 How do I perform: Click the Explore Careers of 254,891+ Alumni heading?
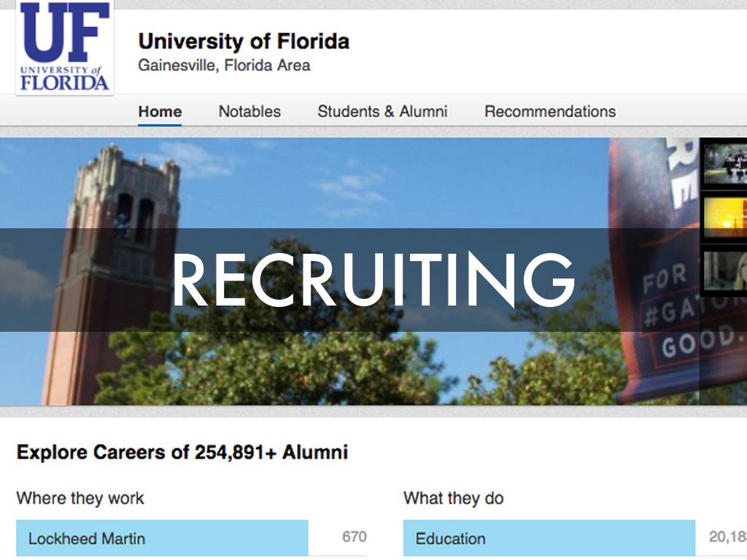coord(182,452)
